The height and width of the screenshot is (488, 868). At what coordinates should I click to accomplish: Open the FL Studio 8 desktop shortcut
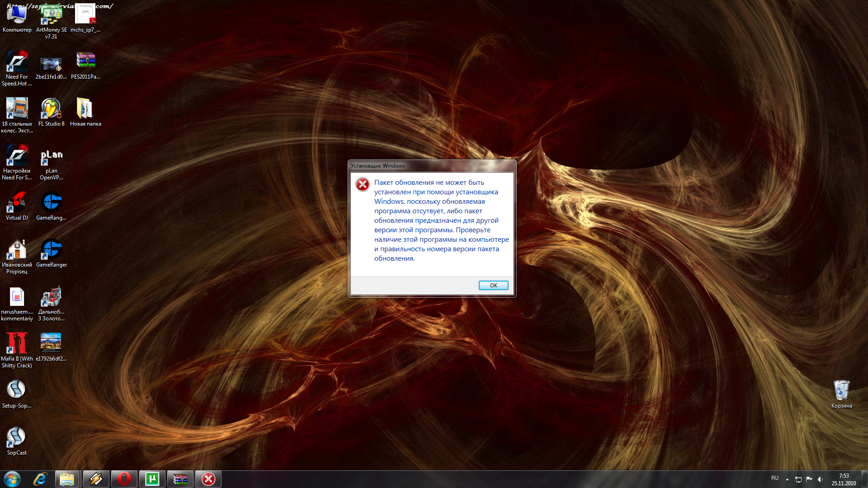(x=51, y=109)
